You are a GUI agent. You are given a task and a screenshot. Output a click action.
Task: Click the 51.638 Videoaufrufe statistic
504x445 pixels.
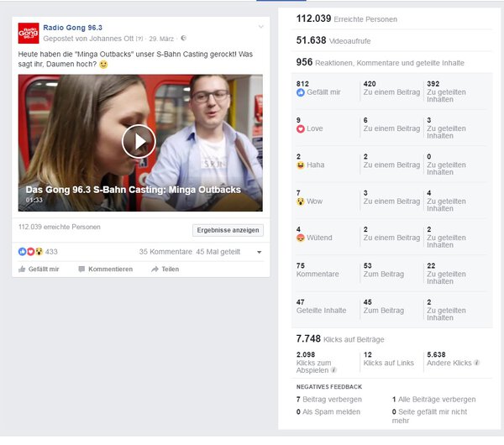tap(333, 40)
